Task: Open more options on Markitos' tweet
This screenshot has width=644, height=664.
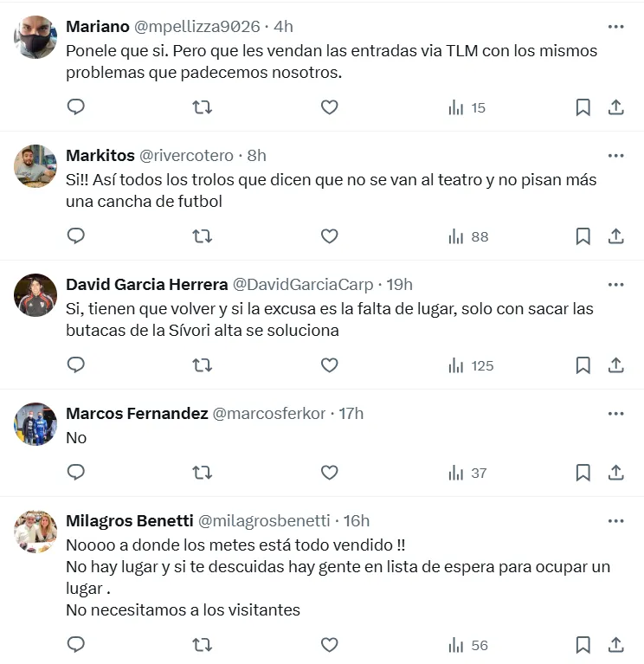Action: [x=615, y=156]
